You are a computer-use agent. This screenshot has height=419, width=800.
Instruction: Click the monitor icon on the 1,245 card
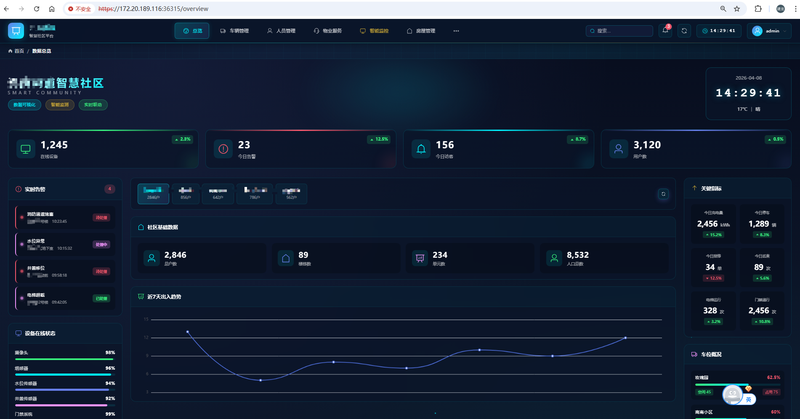(26, 150)
